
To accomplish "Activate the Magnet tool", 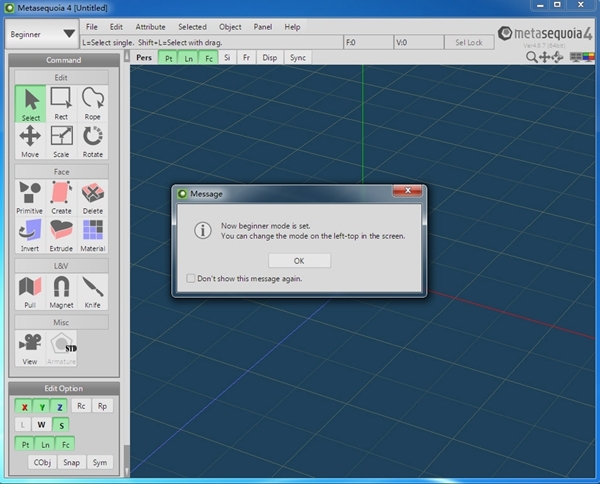I will [61, 292].
